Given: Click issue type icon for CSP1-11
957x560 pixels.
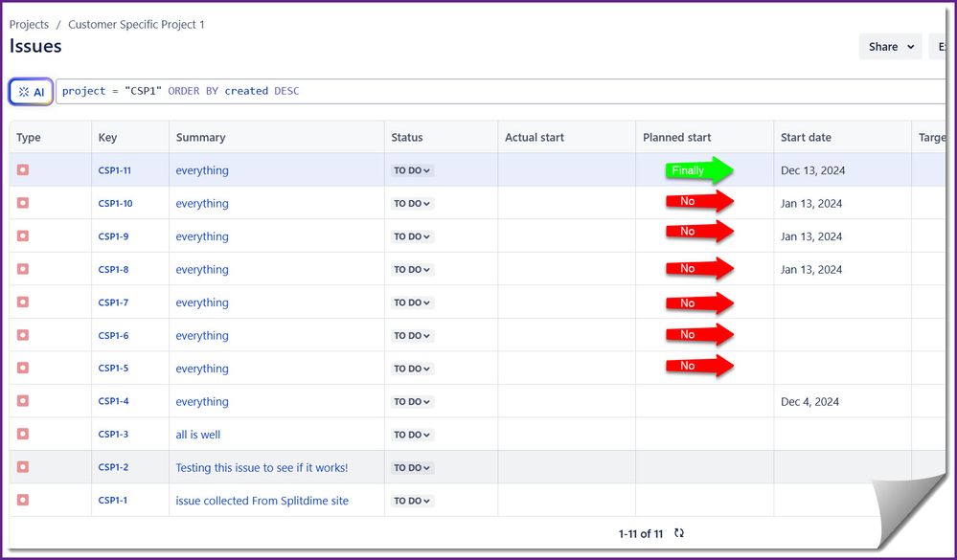Looking at the screenshot, I should (23, 170).
